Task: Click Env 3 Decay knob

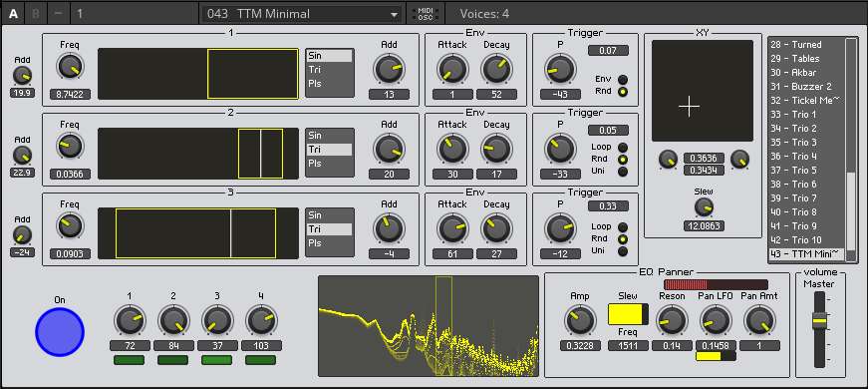Action: [496, 229]
